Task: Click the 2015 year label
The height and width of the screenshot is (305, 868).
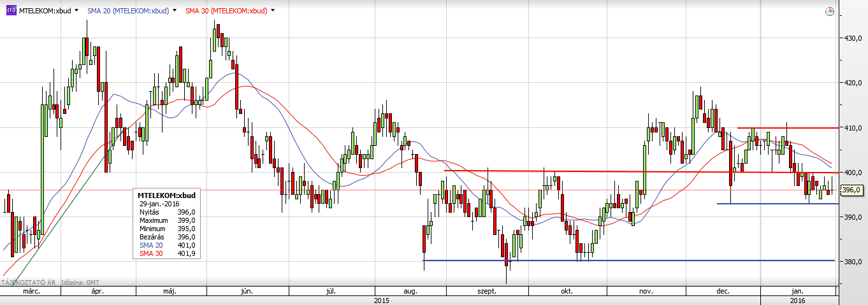Action: pyautogui.click(x=381, y=300)
